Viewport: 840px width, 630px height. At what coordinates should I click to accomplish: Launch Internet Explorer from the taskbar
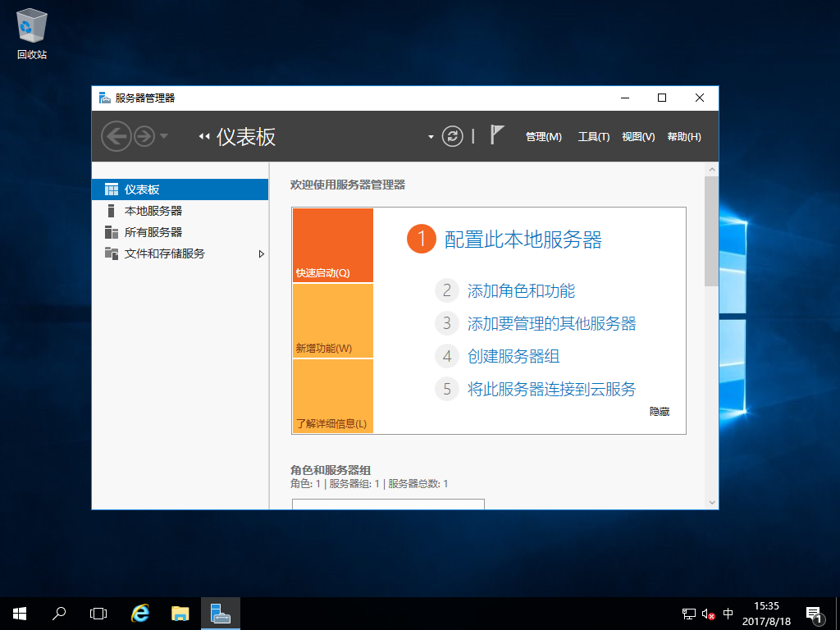click(141, 613)
